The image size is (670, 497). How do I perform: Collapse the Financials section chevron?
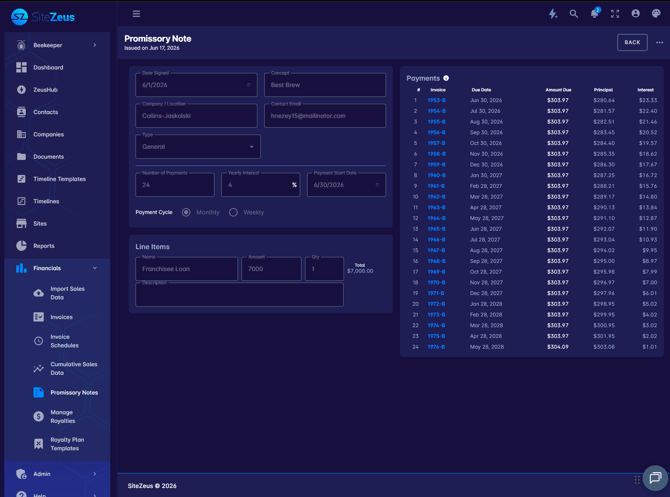point(95,268)
